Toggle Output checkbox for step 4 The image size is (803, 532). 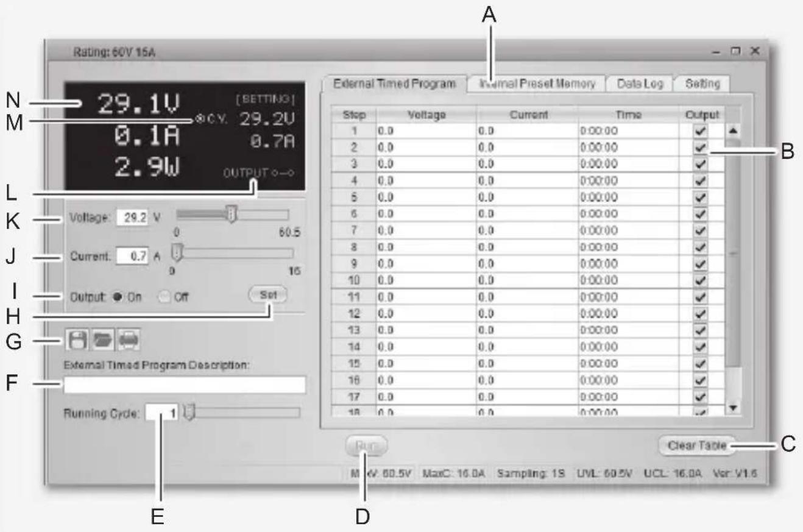pos(702,181)
